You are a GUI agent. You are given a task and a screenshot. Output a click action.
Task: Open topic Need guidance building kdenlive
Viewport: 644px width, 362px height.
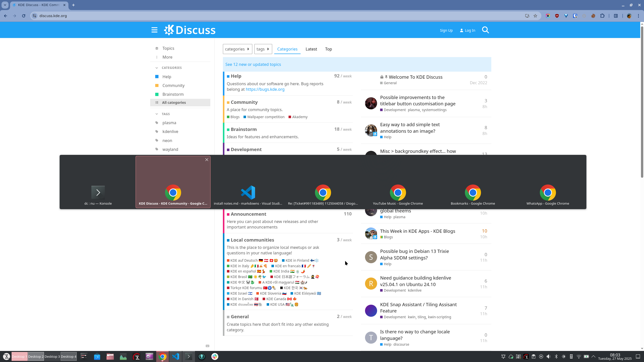coord(415,281)
